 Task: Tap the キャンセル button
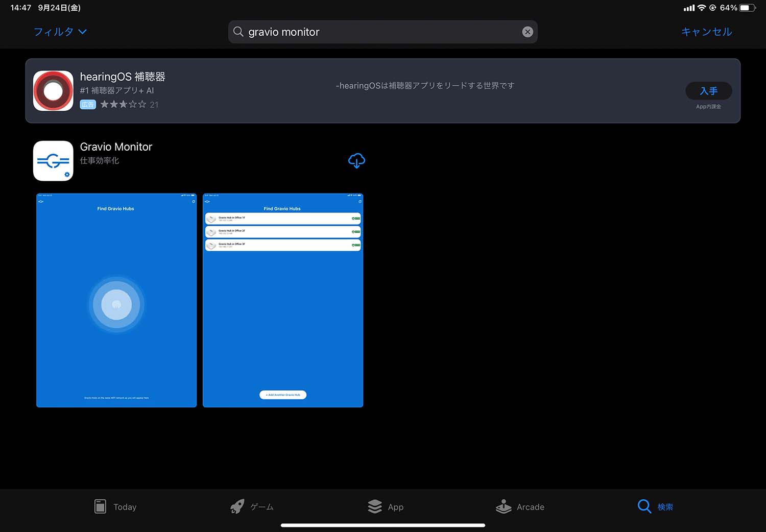click(707, 32)
